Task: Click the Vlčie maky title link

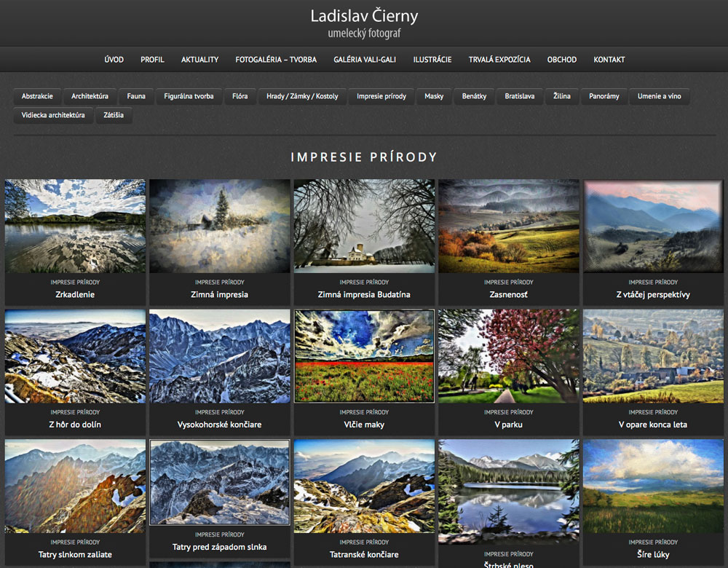Action: pyautogui.click(x=365, y=425)
